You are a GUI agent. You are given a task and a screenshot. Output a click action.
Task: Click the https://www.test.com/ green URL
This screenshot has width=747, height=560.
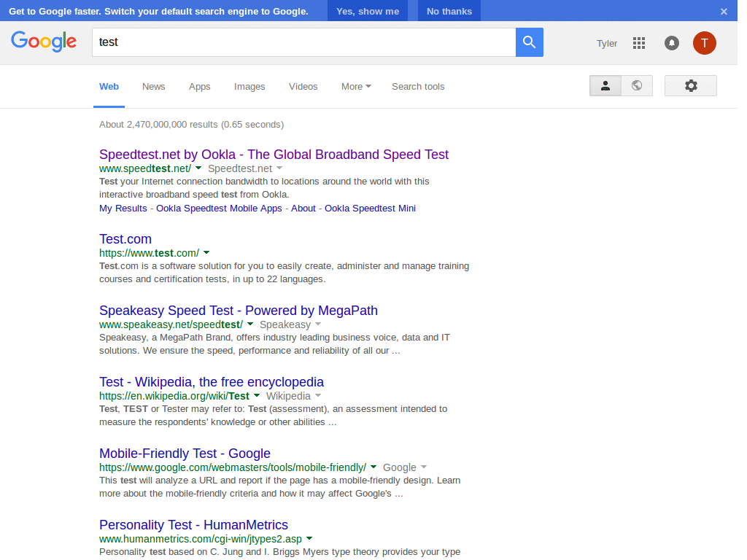coord(149,253)
